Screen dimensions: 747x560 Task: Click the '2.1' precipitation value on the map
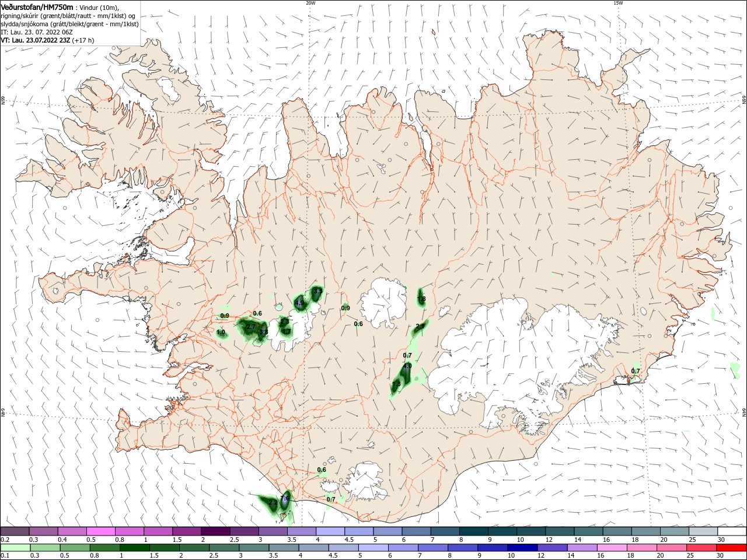click(x=420, y=327)
